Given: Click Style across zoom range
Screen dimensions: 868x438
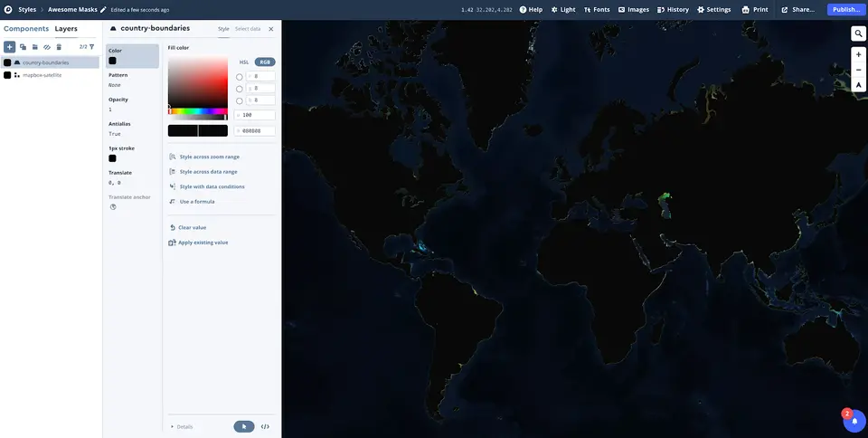Looking at the screenshot, I should 208,157.
